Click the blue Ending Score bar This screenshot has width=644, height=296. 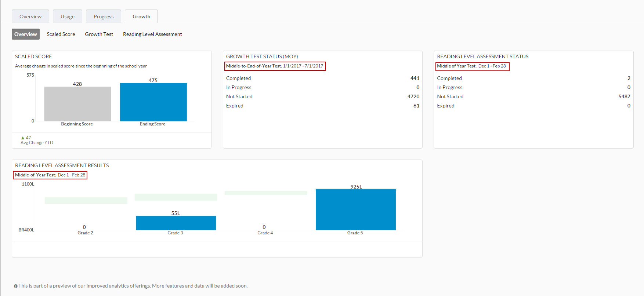click(x=153, y=102)
